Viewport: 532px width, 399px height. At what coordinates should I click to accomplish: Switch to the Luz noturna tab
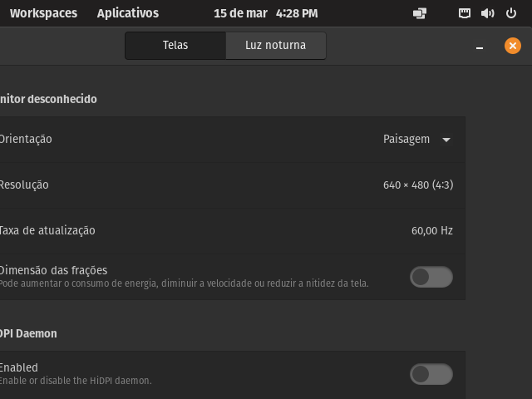[x=275, y=46]
